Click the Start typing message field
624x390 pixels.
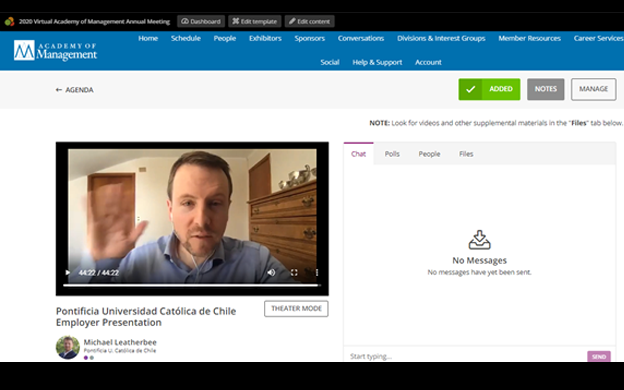click(465, 356)
